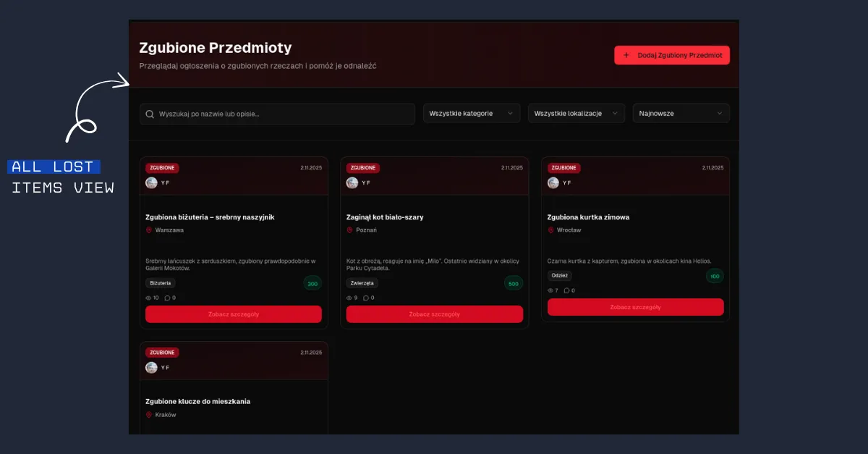Click ZGUBIONE badge on srebrny naszyjnik card
This screenshot has height=454, width=868.
tap(162, 168)
